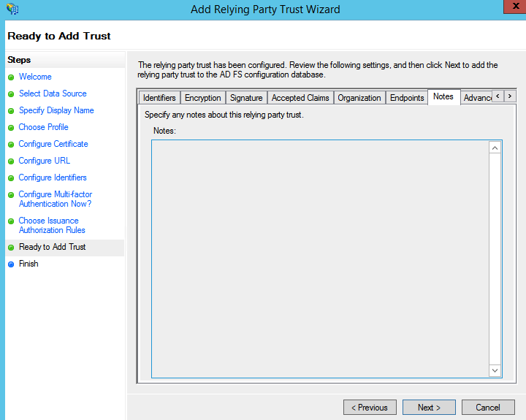This screenshot has height=420, width=526.
Task: Switch to the Encryption tab
Action: [203, 98]
